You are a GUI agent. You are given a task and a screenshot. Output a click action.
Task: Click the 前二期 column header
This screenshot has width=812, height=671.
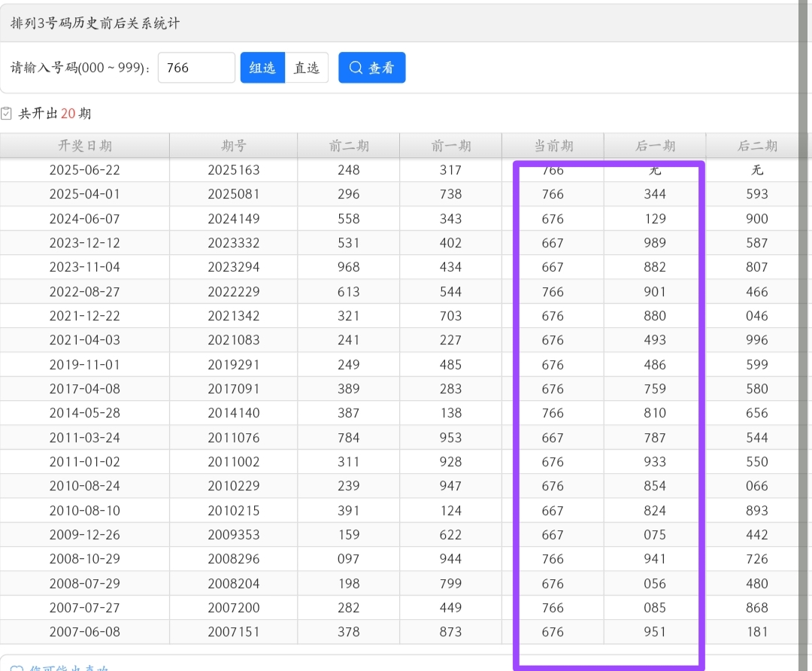pos(349,146)
